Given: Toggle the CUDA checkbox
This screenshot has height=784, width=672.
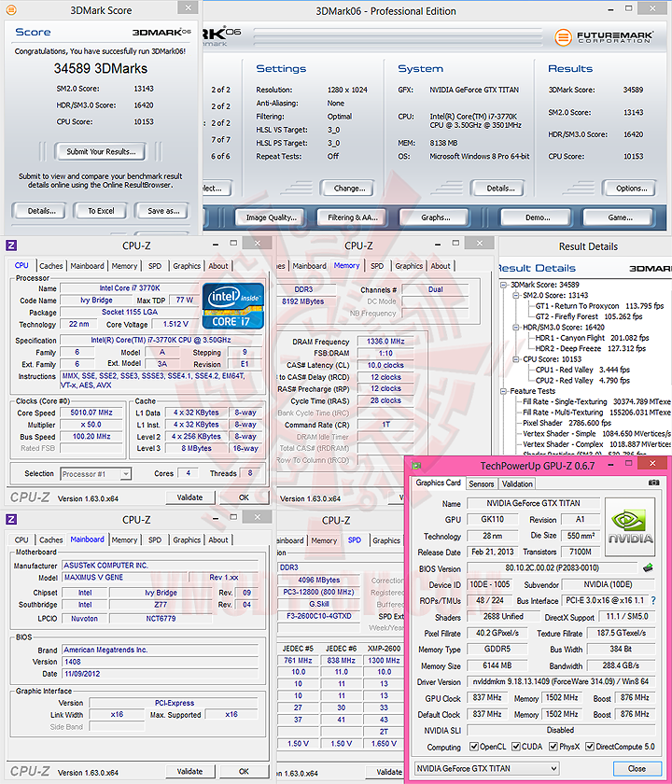Looking at the screenshot, I should click(x=516, y=747).
